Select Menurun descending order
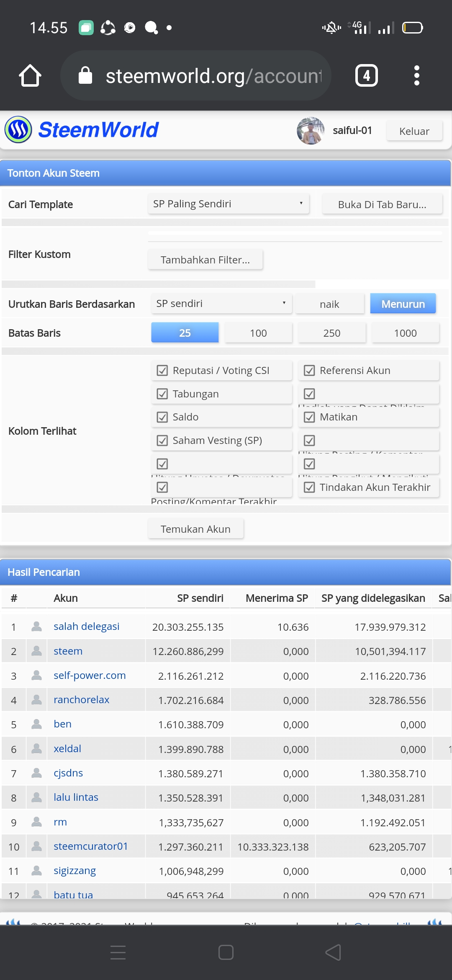452x980 pixels. [x=403, y=304]
